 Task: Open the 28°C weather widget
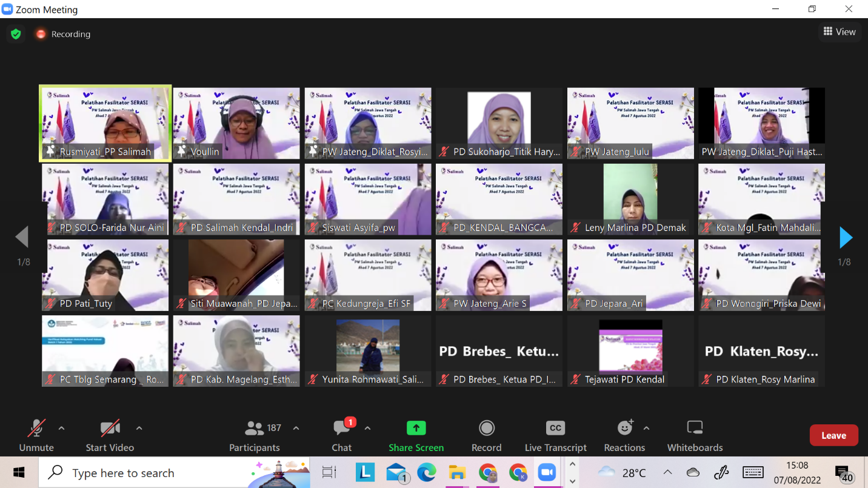(622, 473)
